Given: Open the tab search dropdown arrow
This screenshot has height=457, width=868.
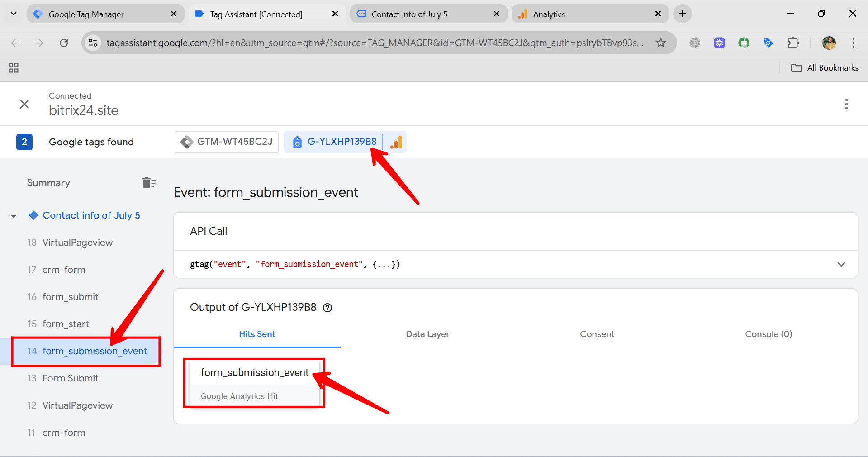Looking at the screenshot, I should (x=14, y=14).
